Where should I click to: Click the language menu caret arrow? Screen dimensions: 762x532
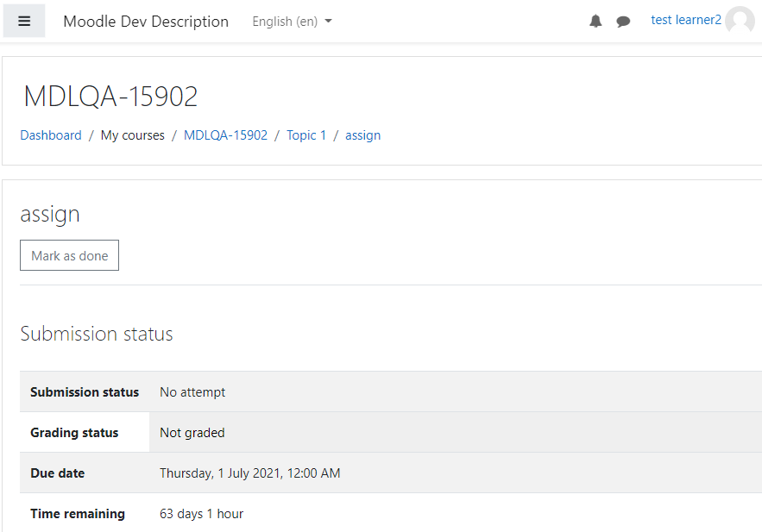click(x=328, y=21)
